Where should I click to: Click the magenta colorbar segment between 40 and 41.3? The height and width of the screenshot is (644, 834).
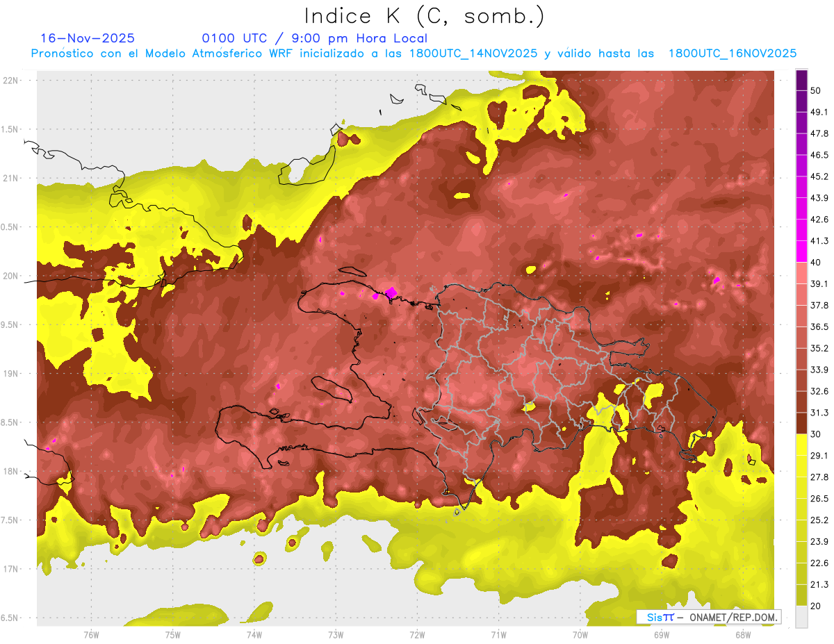pyautogui.click(x=801, y=251)
